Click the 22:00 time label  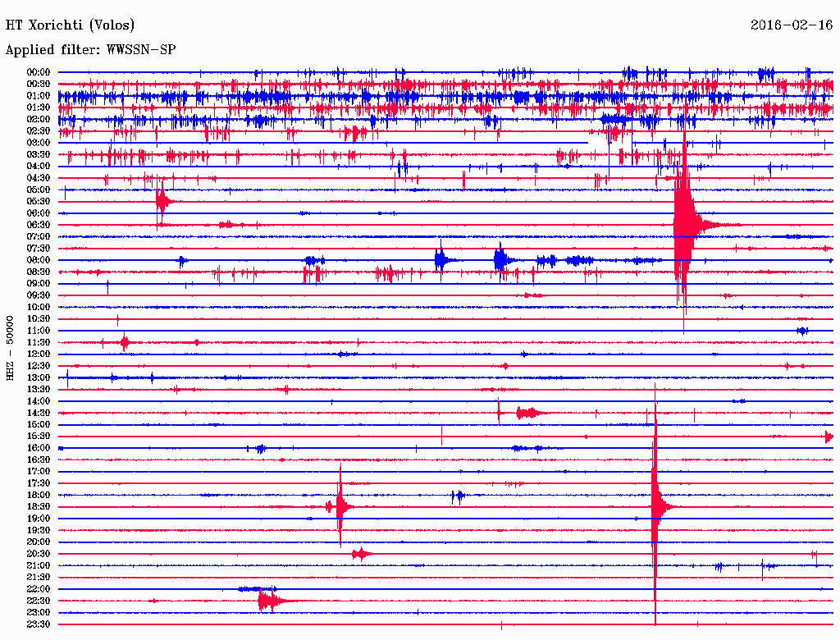(39, 589)
